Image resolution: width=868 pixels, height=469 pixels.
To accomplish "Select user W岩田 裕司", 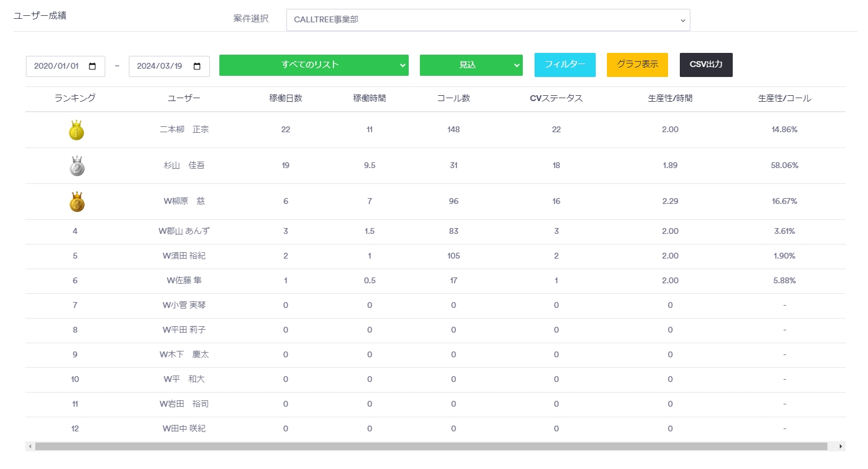I will click(184, 404).
